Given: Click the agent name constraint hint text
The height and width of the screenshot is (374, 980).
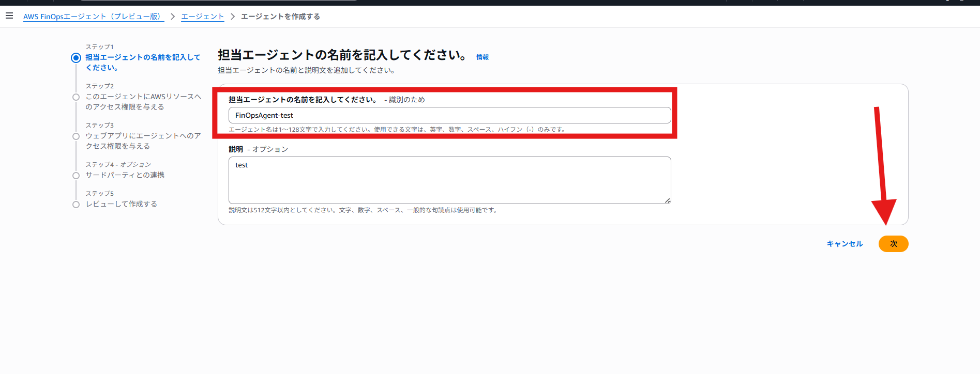Looking at the screenshot, I should tap(398, 130).
